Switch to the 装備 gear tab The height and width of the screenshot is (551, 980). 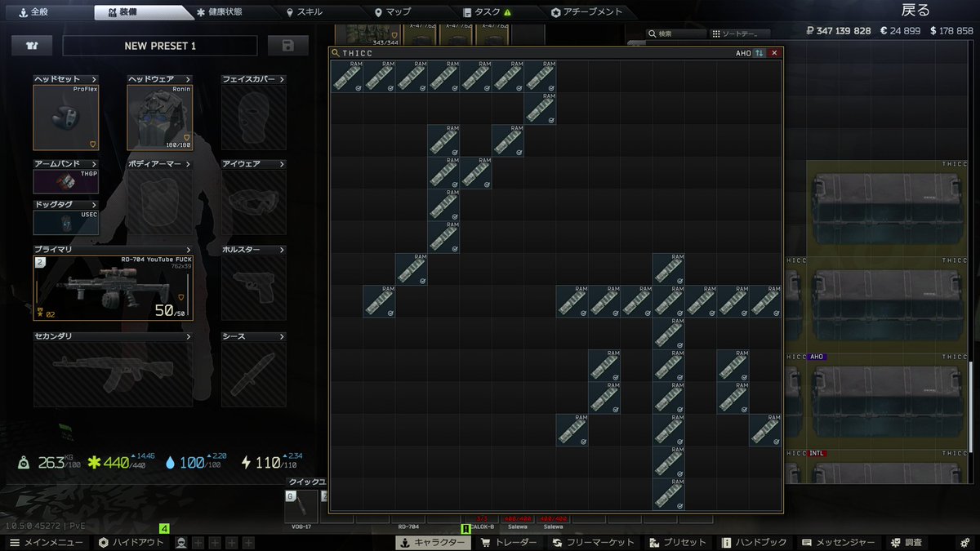(142, 12)
